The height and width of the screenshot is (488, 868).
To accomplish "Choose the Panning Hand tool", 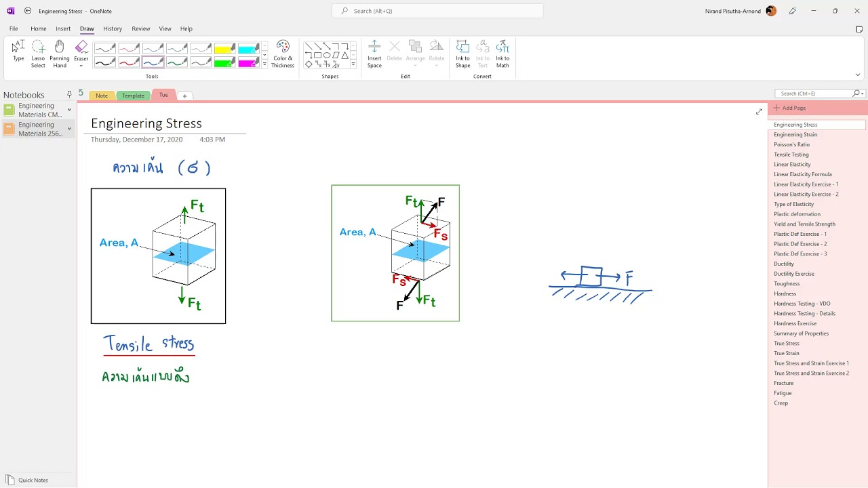I will point(60,53).
